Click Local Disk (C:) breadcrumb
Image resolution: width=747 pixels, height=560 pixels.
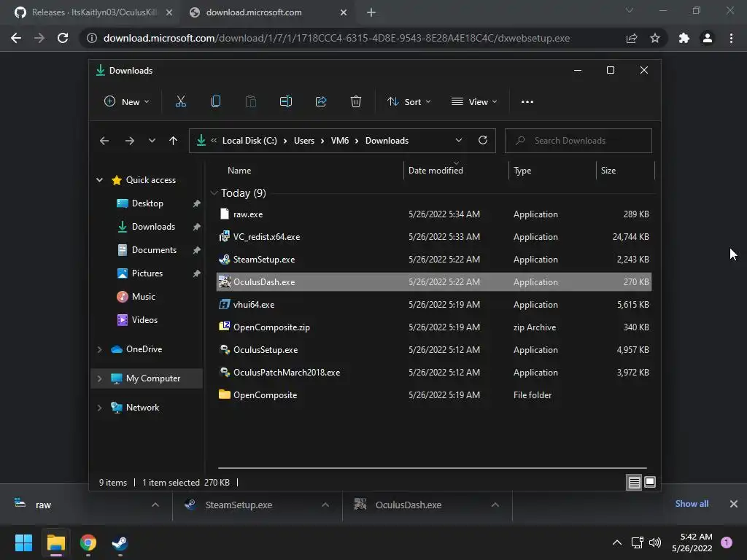click(249, 141)
